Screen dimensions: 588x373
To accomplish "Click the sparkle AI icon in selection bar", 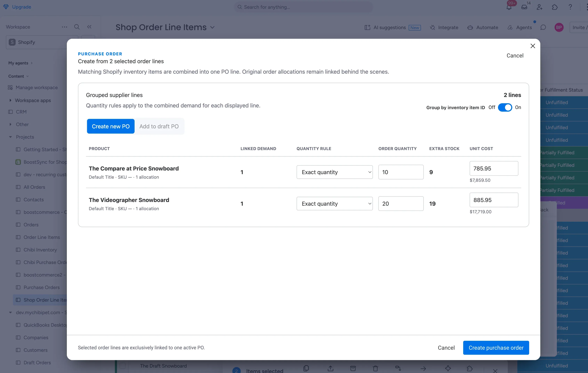I will point(448,368).
